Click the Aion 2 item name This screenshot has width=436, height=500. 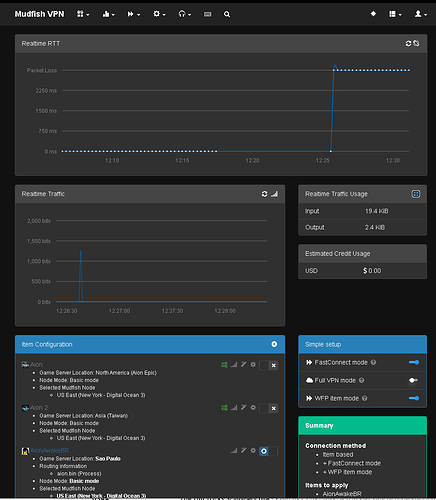coord(39,408)
